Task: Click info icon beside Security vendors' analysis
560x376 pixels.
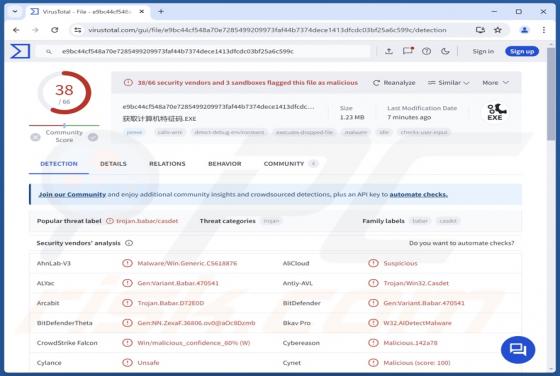Action: [x=129, y=243]
